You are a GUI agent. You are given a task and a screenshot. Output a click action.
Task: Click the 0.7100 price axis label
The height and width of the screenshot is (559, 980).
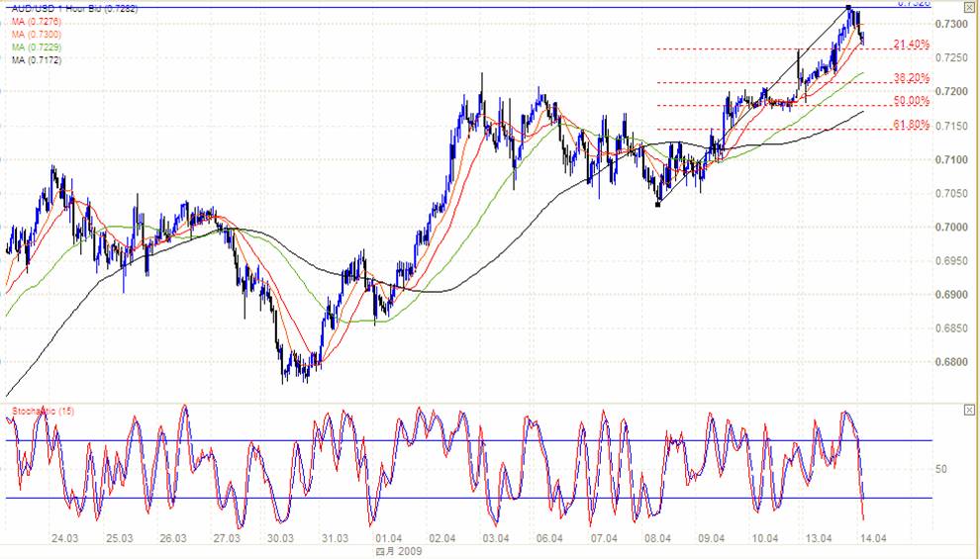pyautogui.click(x=950, y=159)
